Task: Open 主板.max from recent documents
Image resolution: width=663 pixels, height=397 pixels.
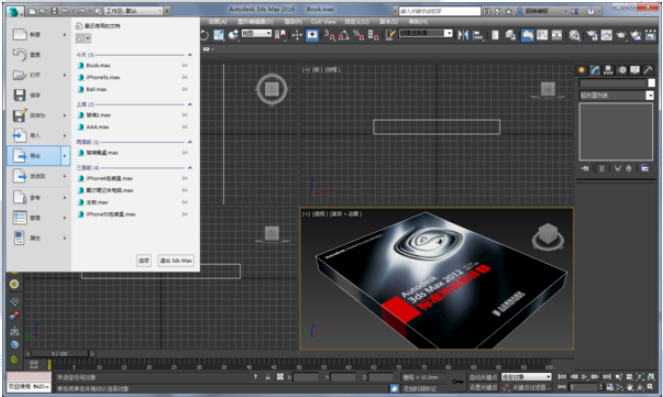Action: click(93, 203)
